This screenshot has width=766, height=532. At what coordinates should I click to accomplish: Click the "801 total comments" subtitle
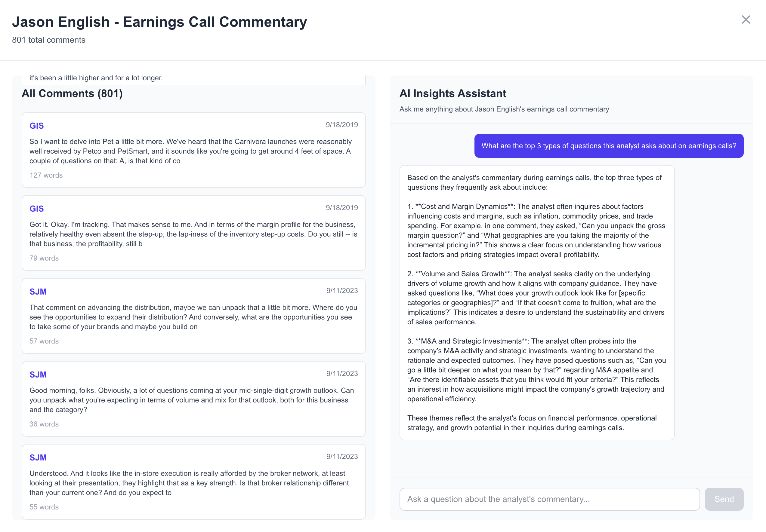[x=49, y=40]
